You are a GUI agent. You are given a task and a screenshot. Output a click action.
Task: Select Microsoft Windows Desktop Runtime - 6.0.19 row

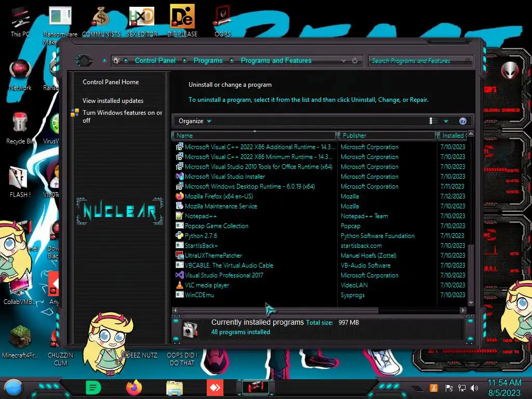pyautogui.click(x=321, y=187)
